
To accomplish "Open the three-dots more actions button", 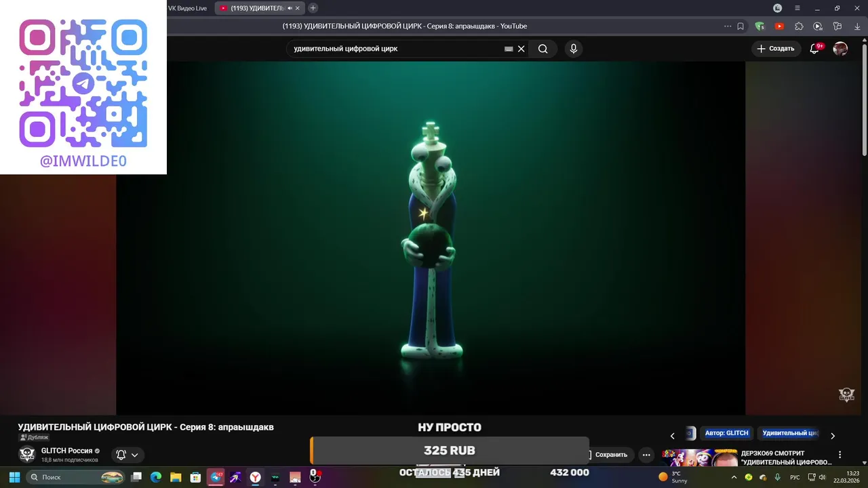I will [x=646, y=455].
